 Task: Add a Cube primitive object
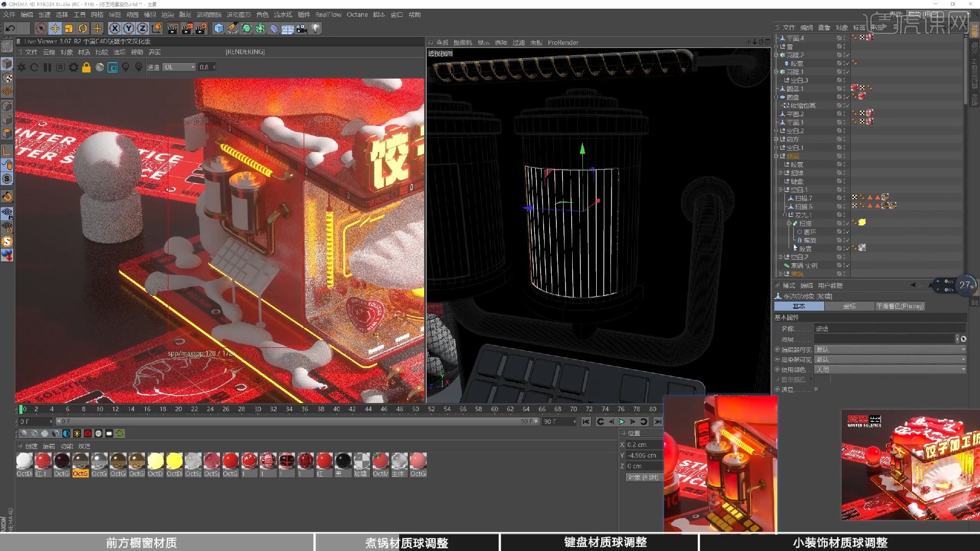tap(219, 28)
